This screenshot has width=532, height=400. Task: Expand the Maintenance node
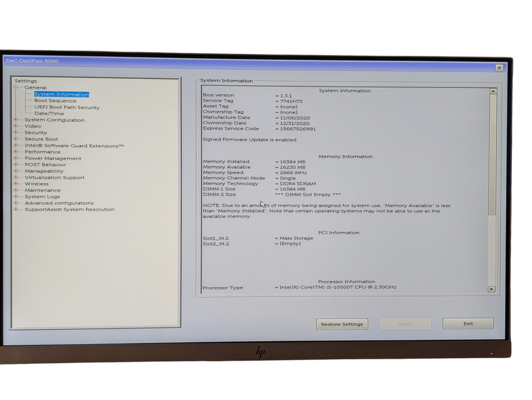(x=15, y=190)
